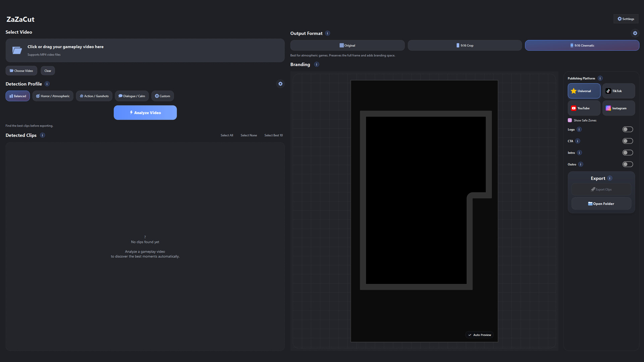
Task: Click the Open Folder button
Action: point(601,204)
